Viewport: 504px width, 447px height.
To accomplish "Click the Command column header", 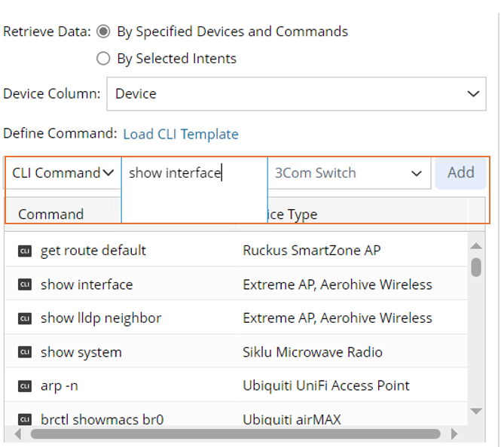I will pos(50,214).
